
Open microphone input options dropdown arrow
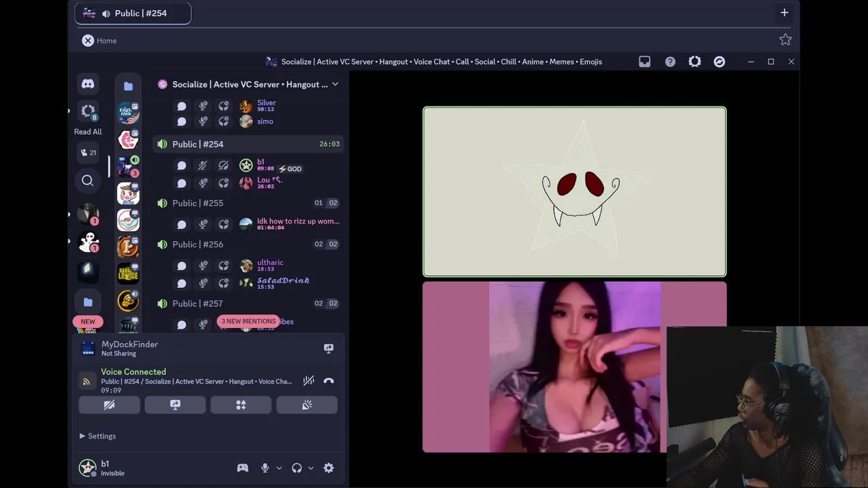(279, 468)
